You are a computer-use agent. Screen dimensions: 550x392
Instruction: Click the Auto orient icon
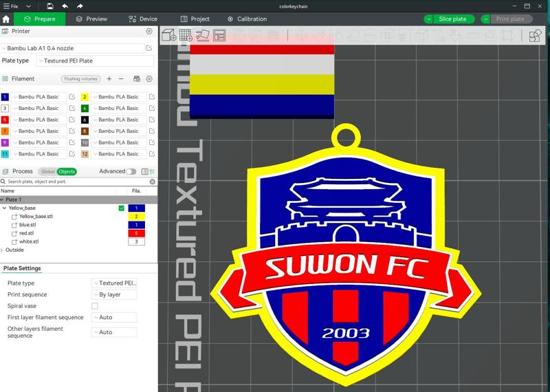[202, 35]
